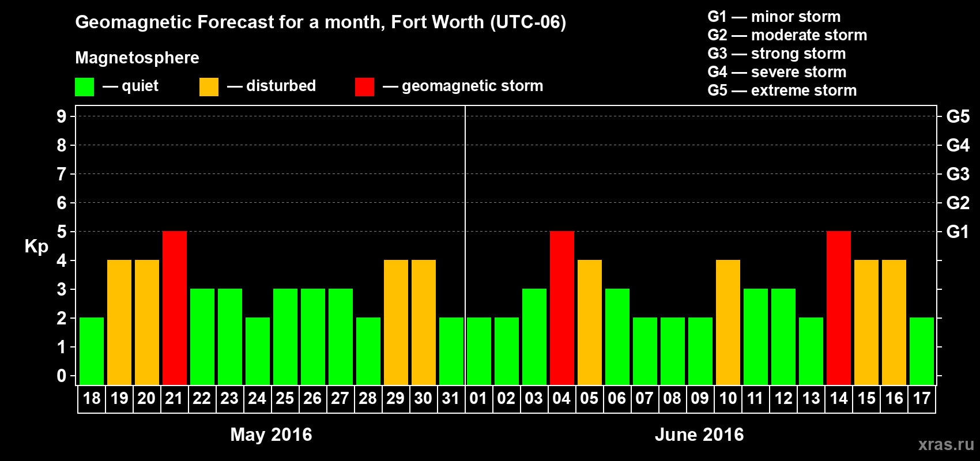Click the Kp axis label
Viewport: 980px width, 461px height.
click(36, 247)
